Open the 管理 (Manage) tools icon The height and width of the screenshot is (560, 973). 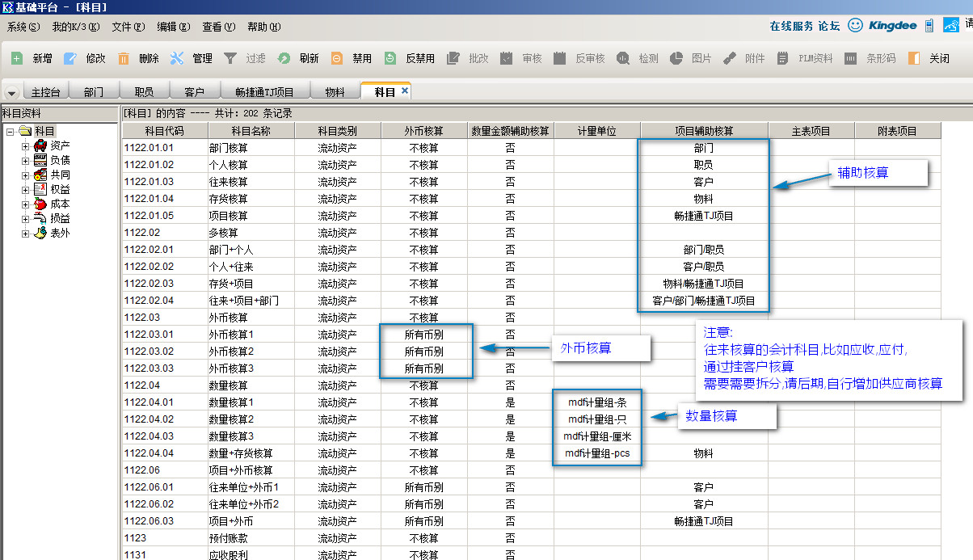pos(177,58)
